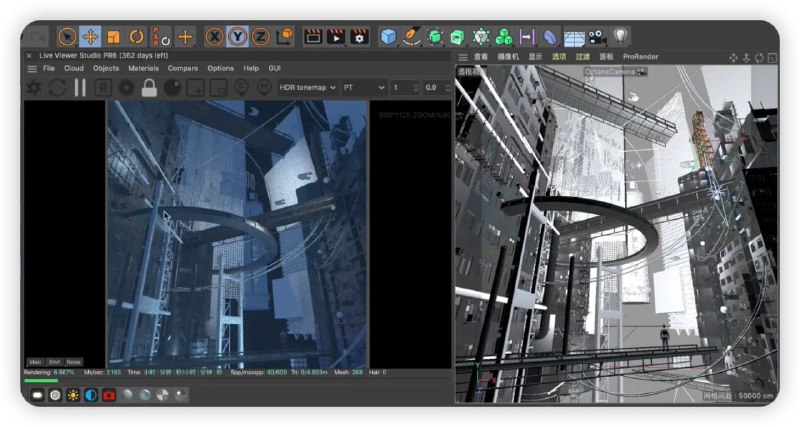Toggle the X axis lock
This screenshot has height=427, width=800.
click(x=214, y=37)
